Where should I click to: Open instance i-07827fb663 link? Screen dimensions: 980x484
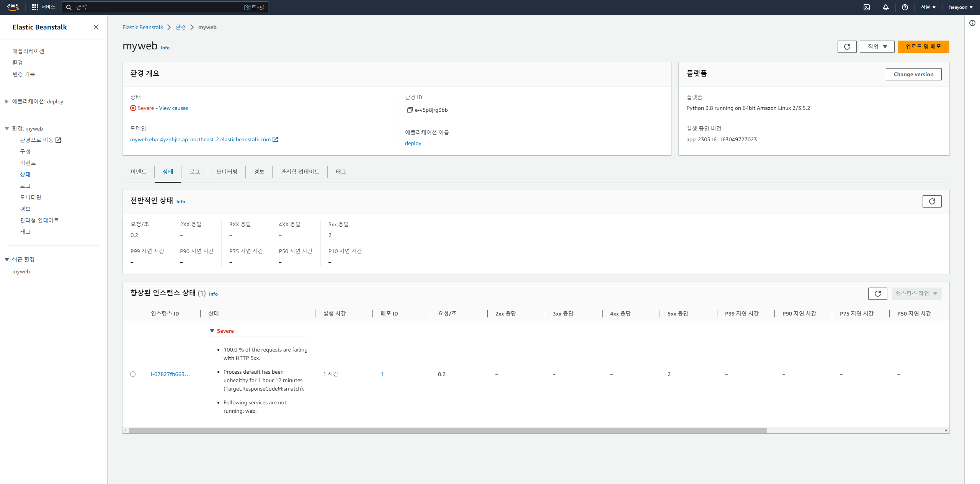(170, 374)
